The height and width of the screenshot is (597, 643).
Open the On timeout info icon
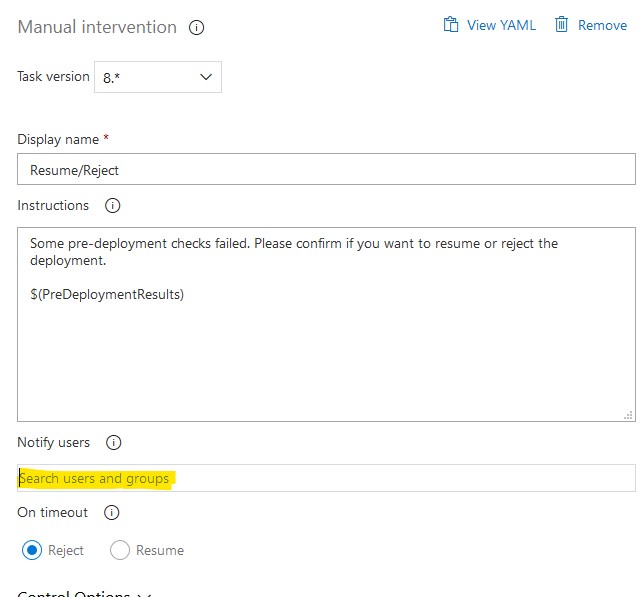(x=112, y=513)
